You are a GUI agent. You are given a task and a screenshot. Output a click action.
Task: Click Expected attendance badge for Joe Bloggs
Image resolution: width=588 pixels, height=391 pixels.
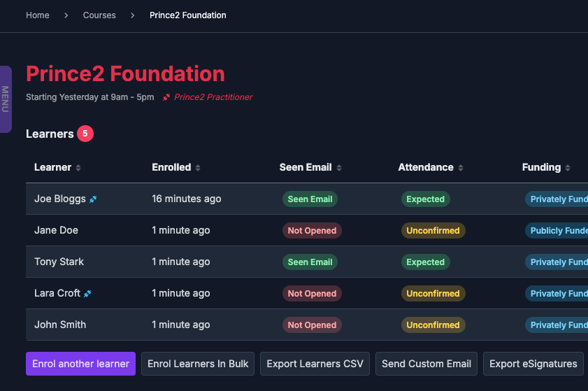(426, 199)
